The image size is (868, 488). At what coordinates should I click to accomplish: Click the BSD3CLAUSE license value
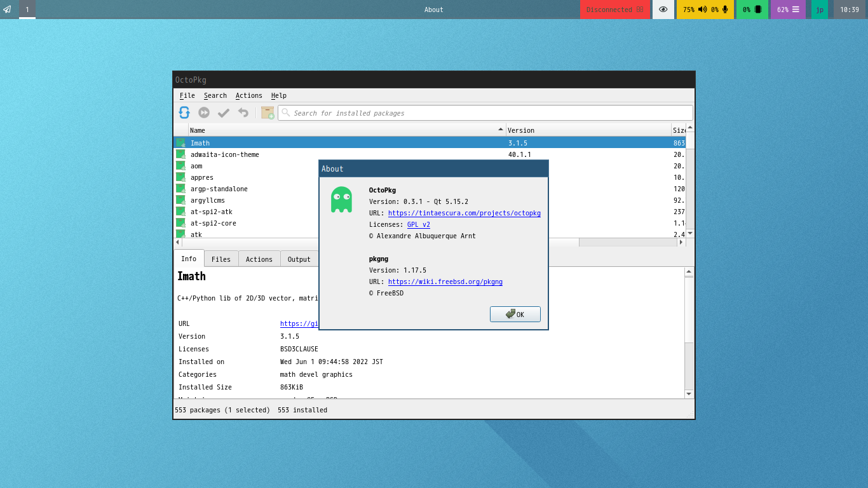click(x=299, y=349)
